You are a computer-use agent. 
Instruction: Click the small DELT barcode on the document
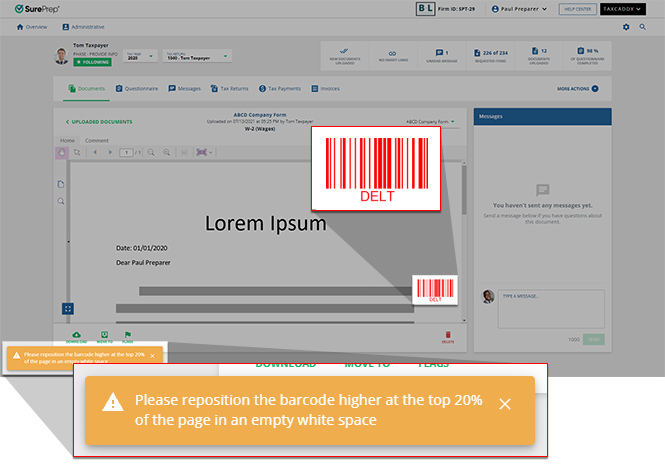[435, 290]
